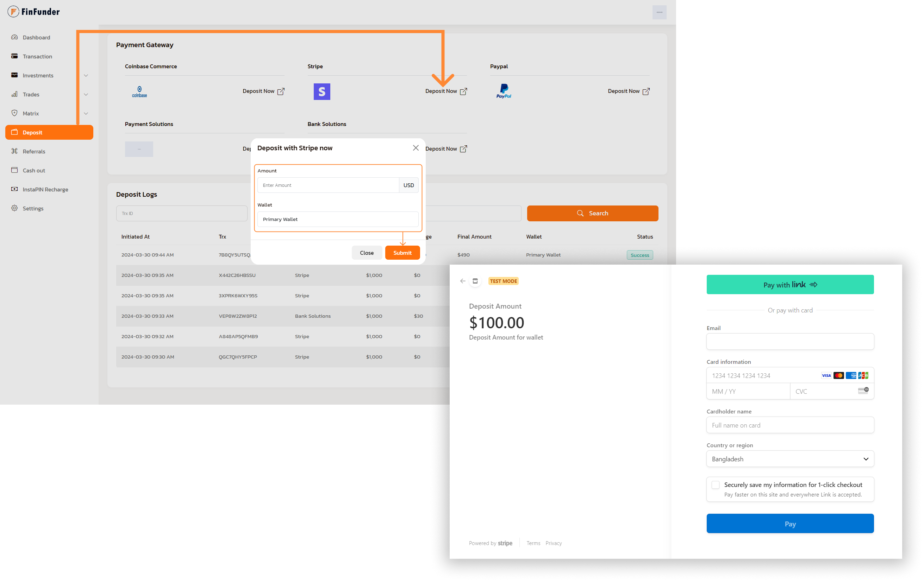Focus the Email field on Stripe checkout
924x582 pixels.
(x=790, y=341)
